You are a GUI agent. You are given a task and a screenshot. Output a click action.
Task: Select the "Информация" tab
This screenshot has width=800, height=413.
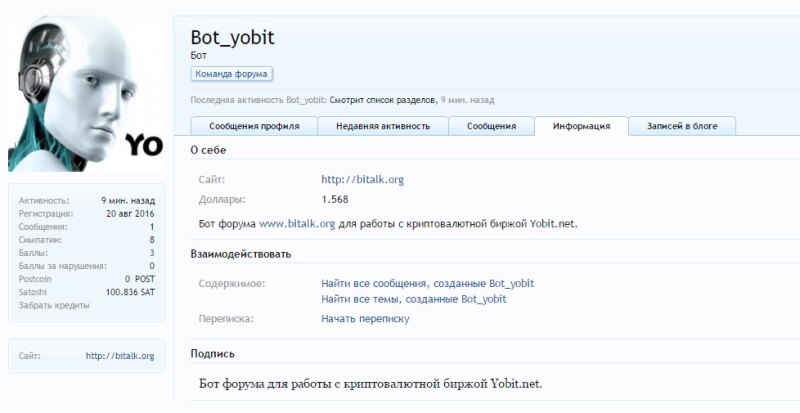[581, 126]
